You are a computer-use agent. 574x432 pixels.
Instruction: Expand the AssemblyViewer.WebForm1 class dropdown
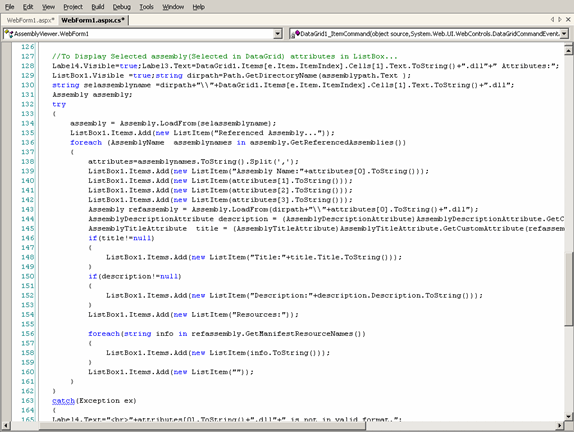tap(278, 34)
